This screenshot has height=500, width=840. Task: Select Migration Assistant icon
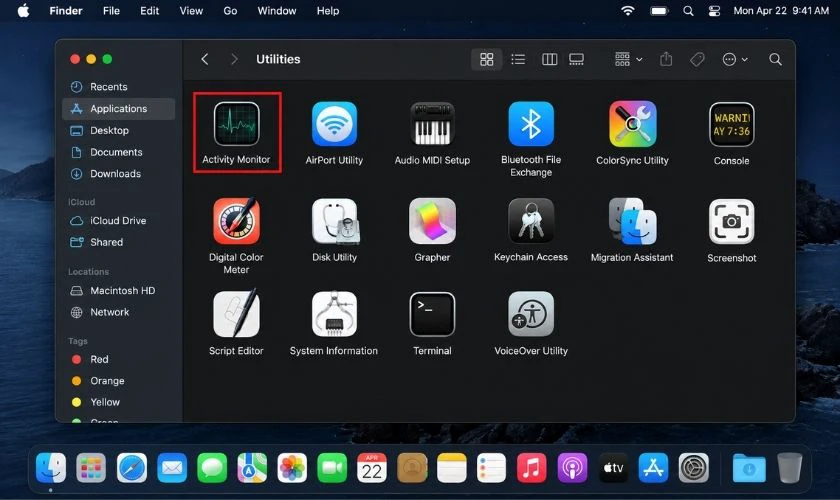[633, 221]
